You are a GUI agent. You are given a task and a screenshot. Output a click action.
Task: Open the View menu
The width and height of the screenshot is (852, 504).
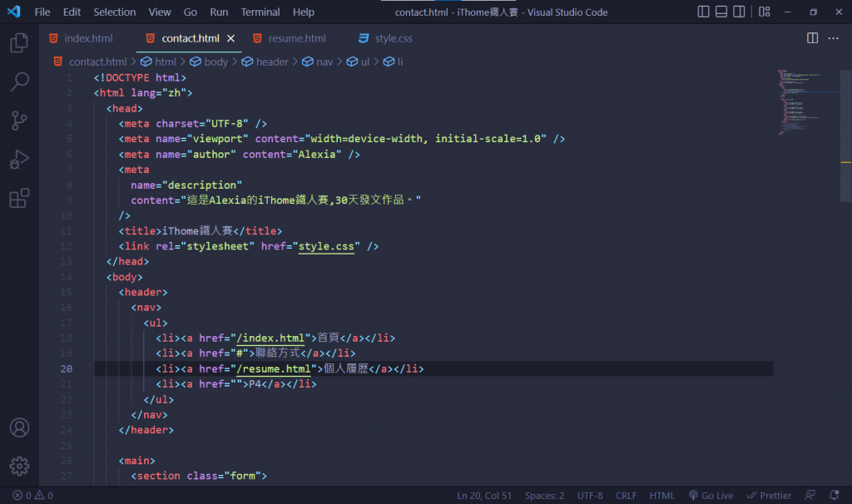160,12
